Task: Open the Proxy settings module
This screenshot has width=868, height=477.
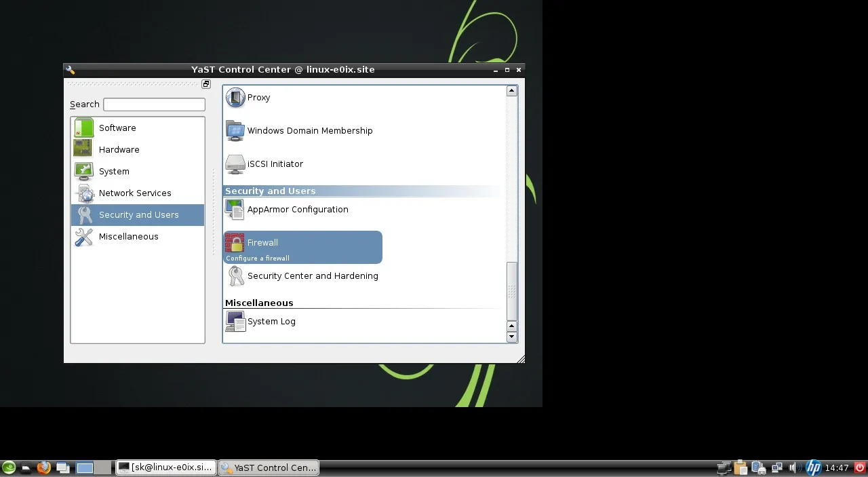Action: pos(258,98)
